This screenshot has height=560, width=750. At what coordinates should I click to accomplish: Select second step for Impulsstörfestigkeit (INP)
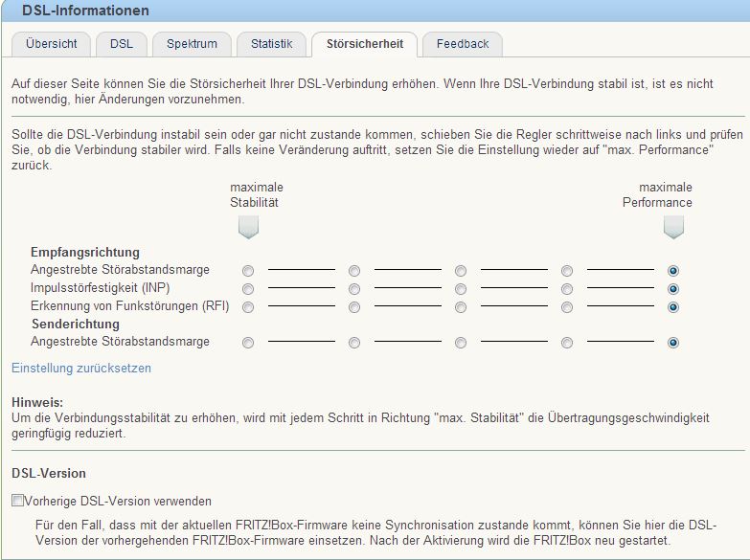point(354,289)
